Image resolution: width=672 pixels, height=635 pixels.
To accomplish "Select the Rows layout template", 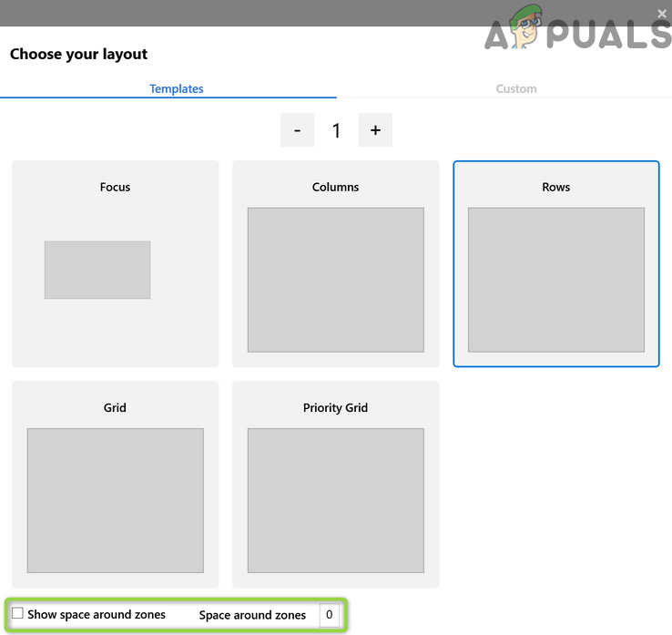I will coord(555,263).
